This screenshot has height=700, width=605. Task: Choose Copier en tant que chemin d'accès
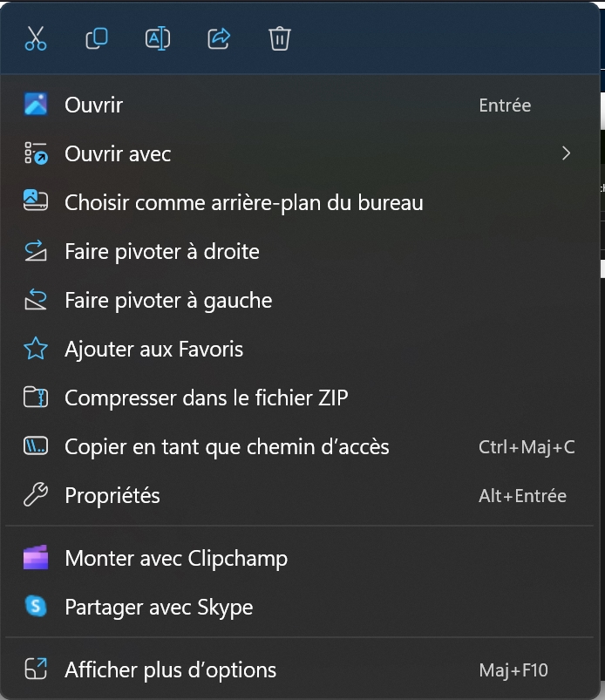point(227,447)
